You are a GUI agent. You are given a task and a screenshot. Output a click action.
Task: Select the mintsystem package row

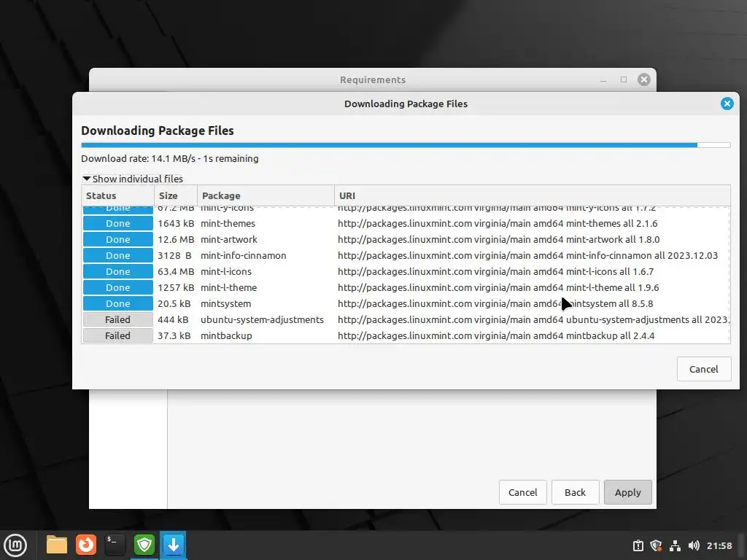(406, 303)
